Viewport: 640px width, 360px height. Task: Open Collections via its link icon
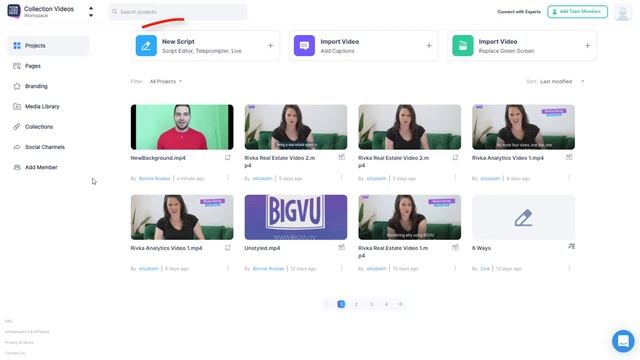pyautogui.click(x=17, y=127)
